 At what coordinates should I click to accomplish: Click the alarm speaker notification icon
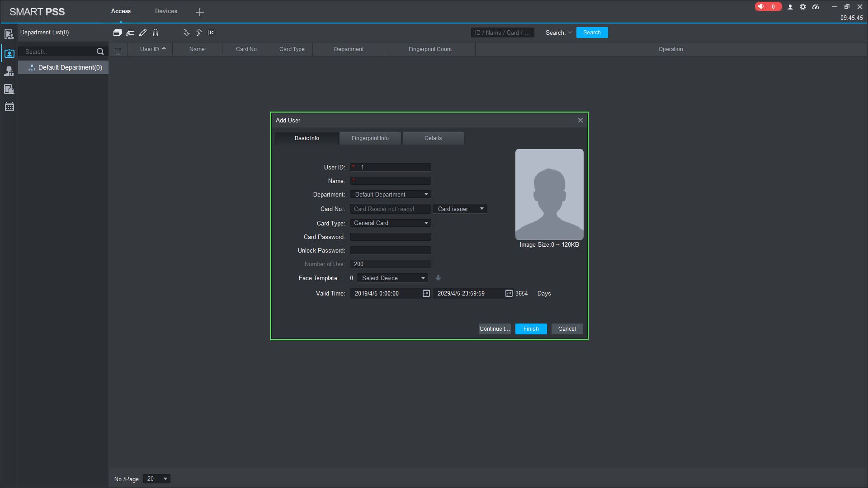761,7
